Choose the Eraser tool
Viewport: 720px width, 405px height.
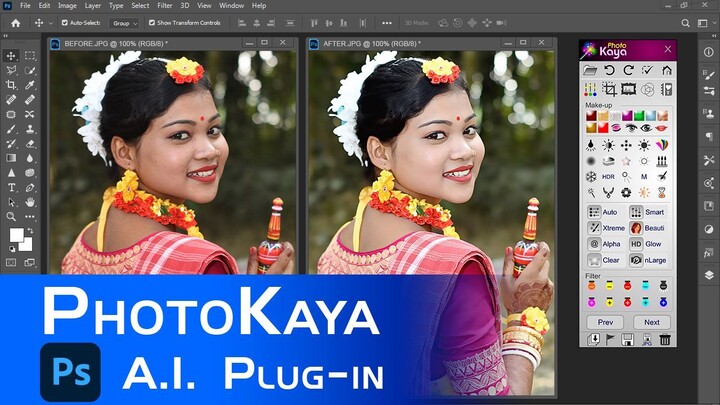30,144
